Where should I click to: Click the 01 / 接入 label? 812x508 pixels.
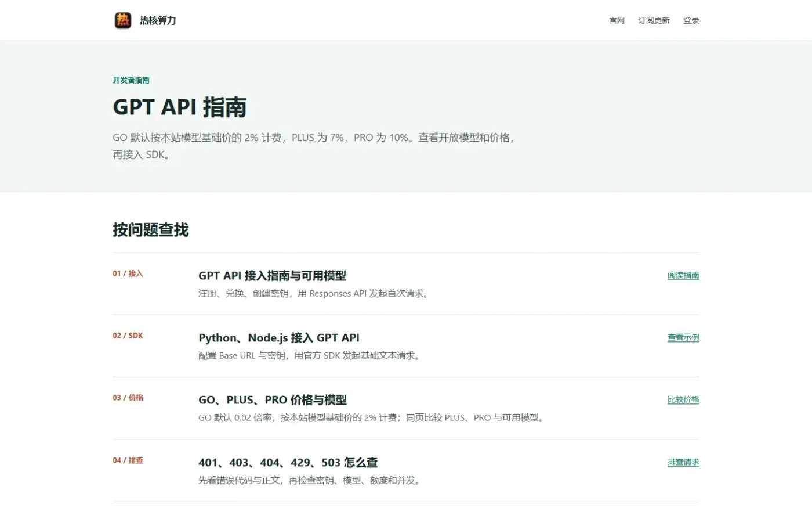coord(128,273)
